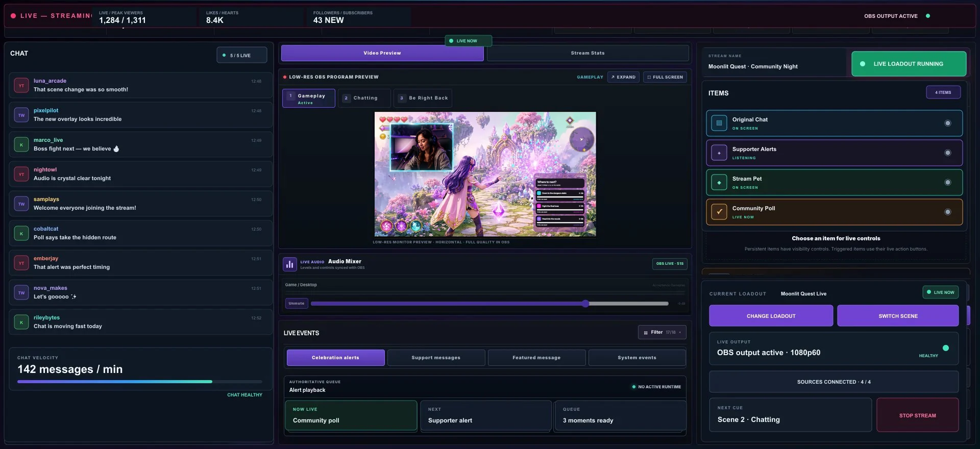Click the Live Loadout Running button
Image resolution: width=980 pixels, height=449 pixels.
(909, 64)
